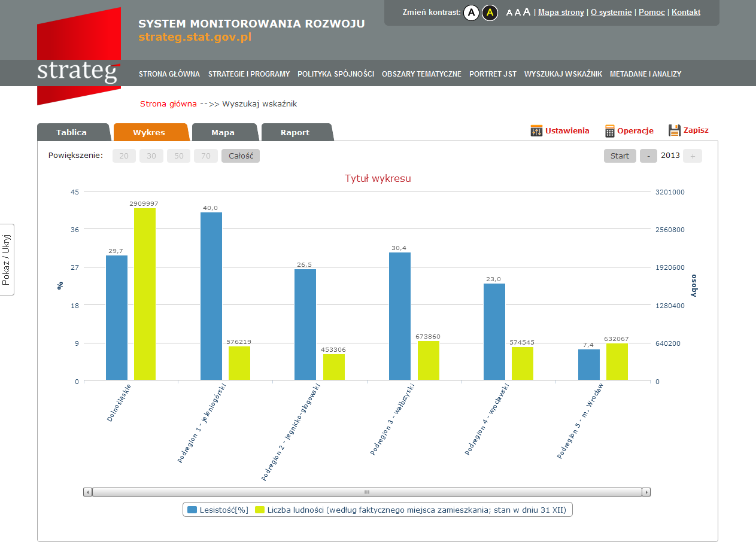Select smallest font size A
Screen dimensions: 756x545
coord(509,13)
